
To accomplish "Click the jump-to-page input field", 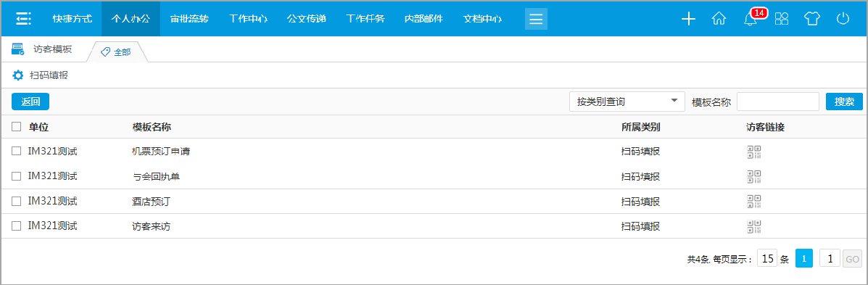I will (x=830, y=258).
